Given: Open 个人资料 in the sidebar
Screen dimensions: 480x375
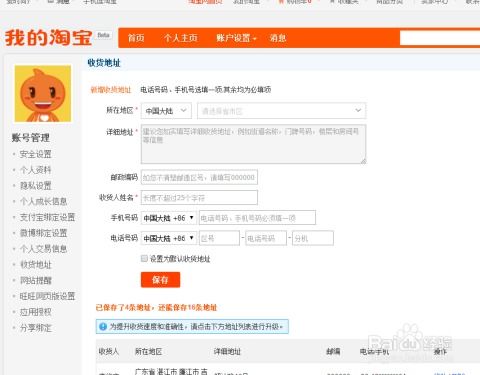Looking at the screenshot, I should point(35,170).
